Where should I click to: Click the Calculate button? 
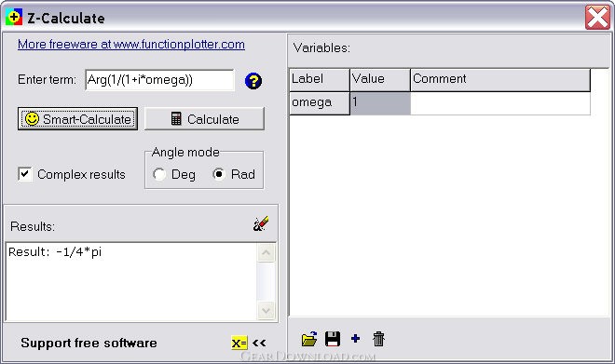[204, 119]
